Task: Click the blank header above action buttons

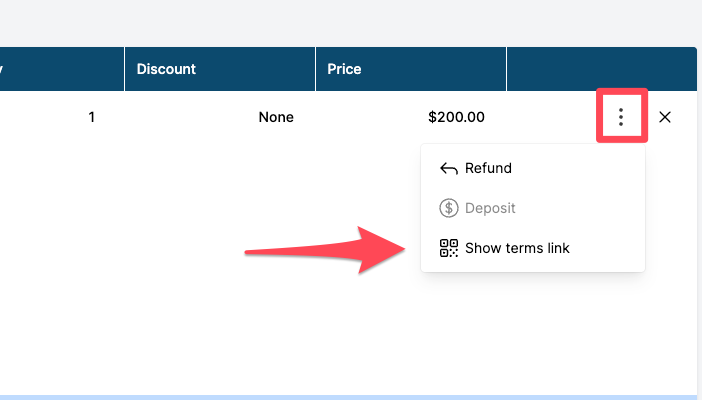Action: 600,69
